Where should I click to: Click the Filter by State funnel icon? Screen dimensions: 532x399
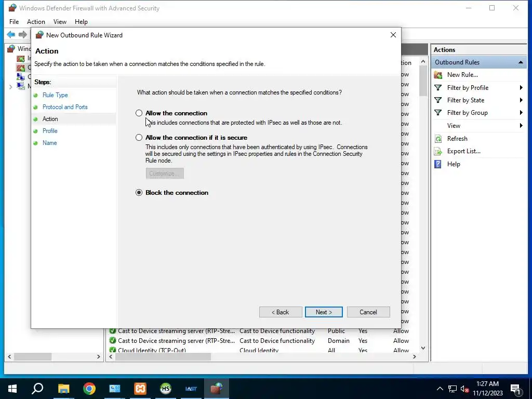[x=438, y=100]
